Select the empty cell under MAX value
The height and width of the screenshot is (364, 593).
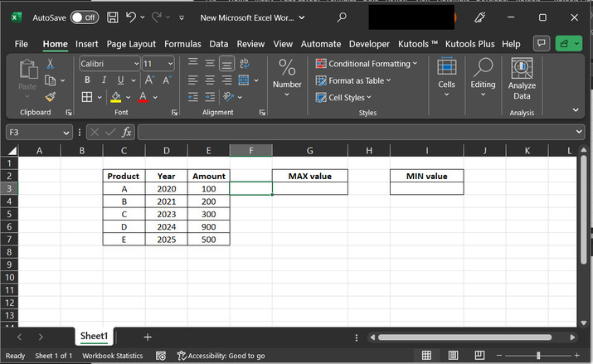tap(309, 189)
